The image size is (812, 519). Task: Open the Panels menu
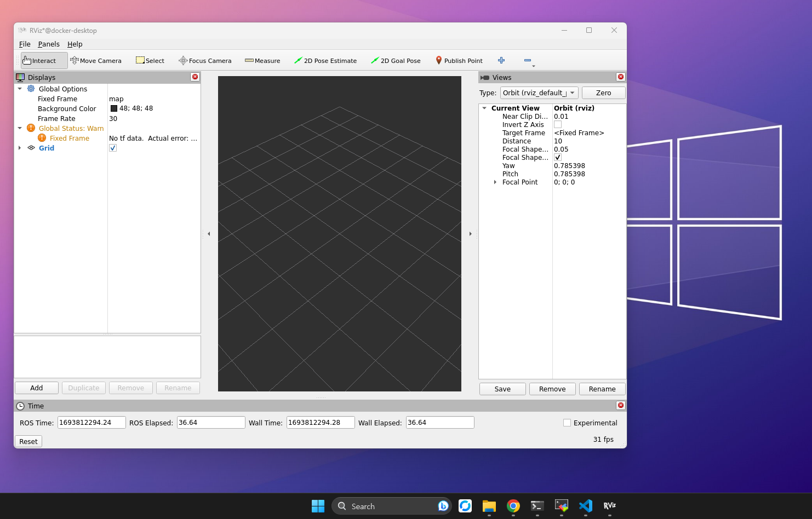coord(49,44)
